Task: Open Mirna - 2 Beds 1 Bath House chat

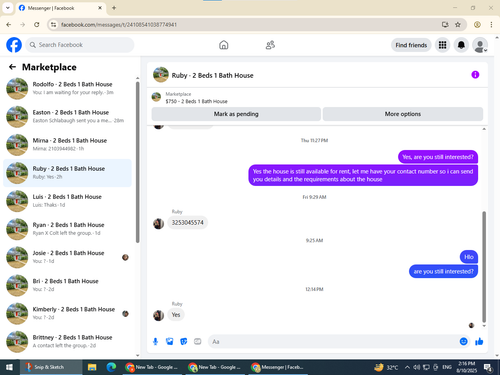Action: [68, 145]
